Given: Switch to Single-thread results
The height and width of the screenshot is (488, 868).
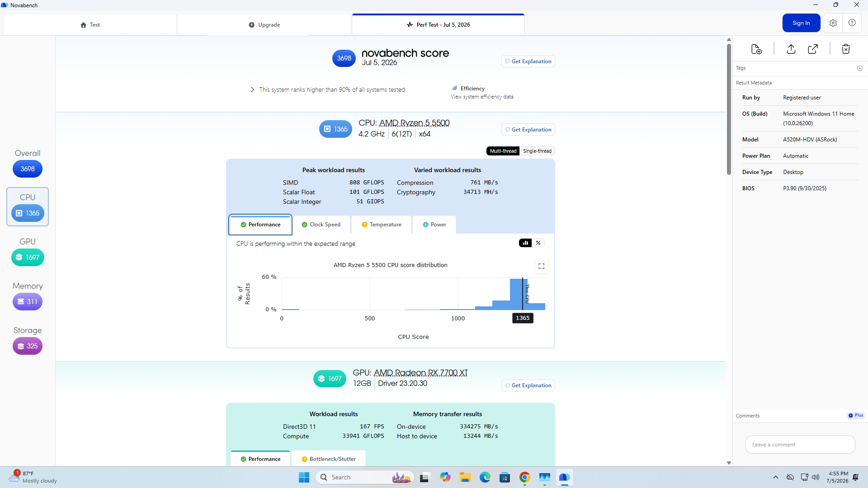Looking at the screenshot, I should (537, 151).
